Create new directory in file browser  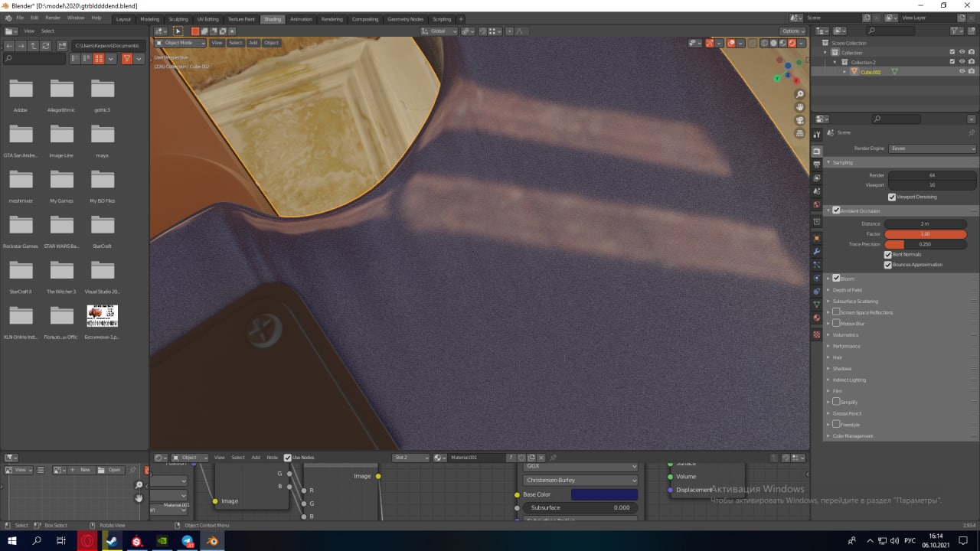[63, 46]
